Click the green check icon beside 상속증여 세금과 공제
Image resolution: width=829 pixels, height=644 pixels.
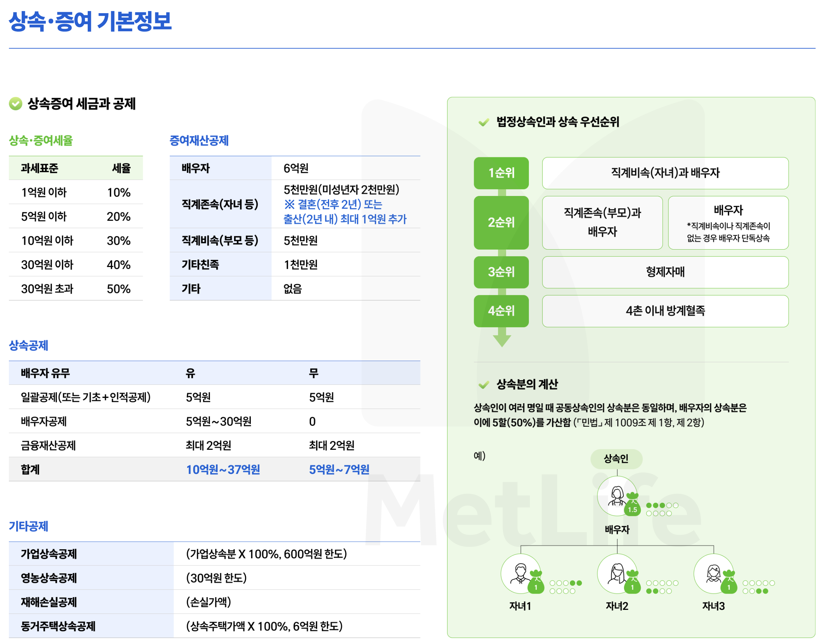tap(16, 104)
